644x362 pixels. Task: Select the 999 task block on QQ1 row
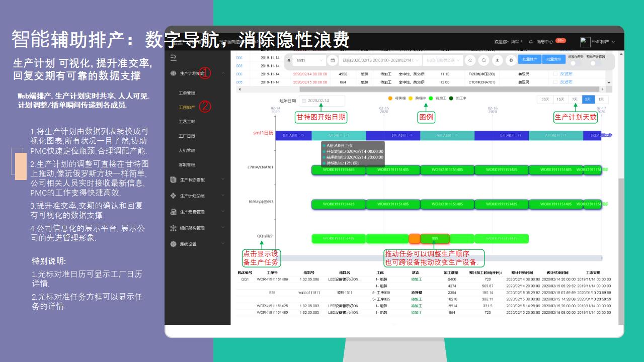[435, 238]
